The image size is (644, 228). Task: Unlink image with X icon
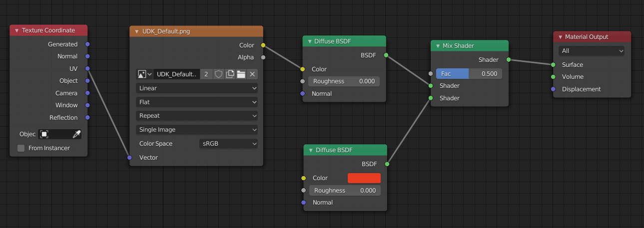[x=252, y=74]
